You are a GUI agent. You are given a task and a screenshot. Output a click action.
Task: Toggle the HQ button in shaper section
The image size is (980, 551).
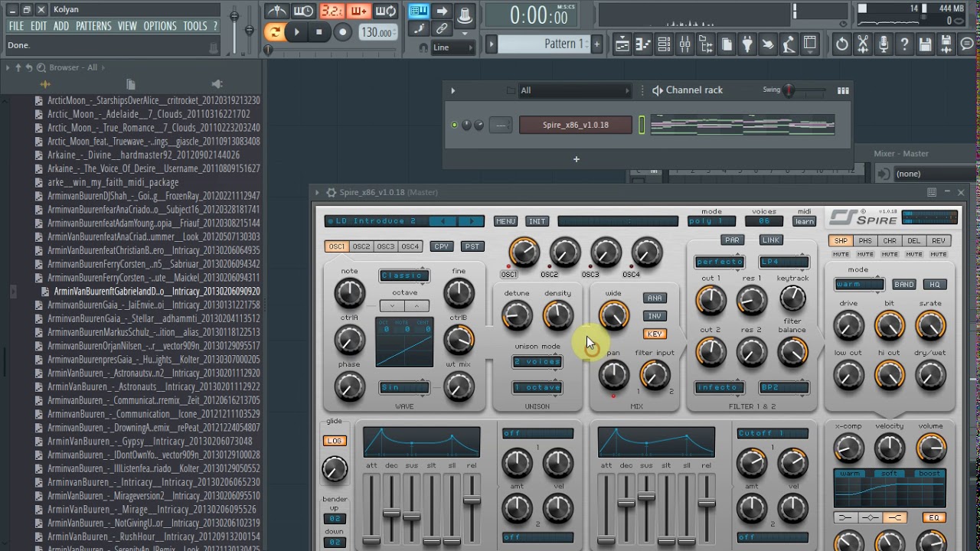coord(934,285)
